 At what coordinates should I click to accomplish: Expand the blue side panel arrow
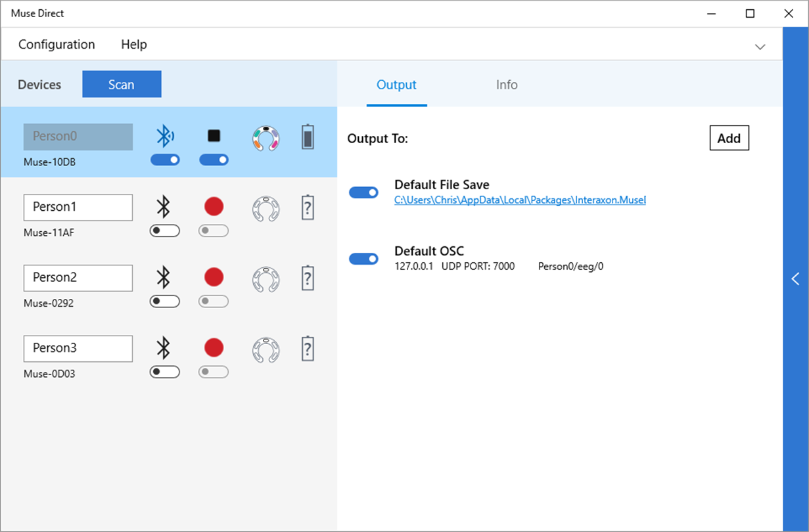[796, 279]
